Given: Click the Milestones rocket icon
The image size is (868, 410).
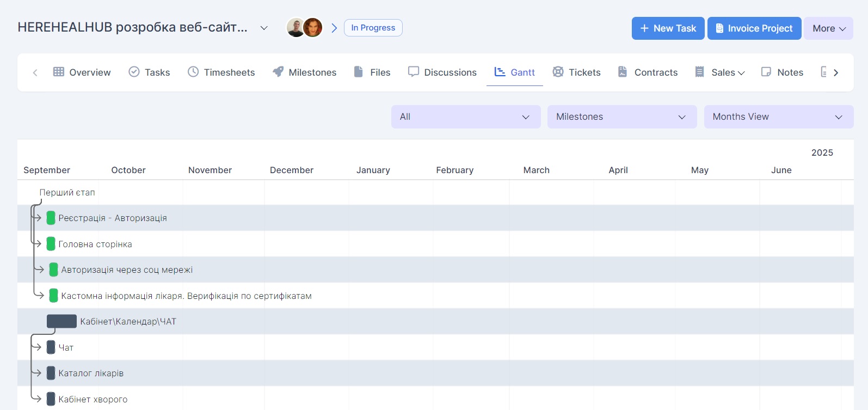Looking at the screenshot, I should [278, 72].
